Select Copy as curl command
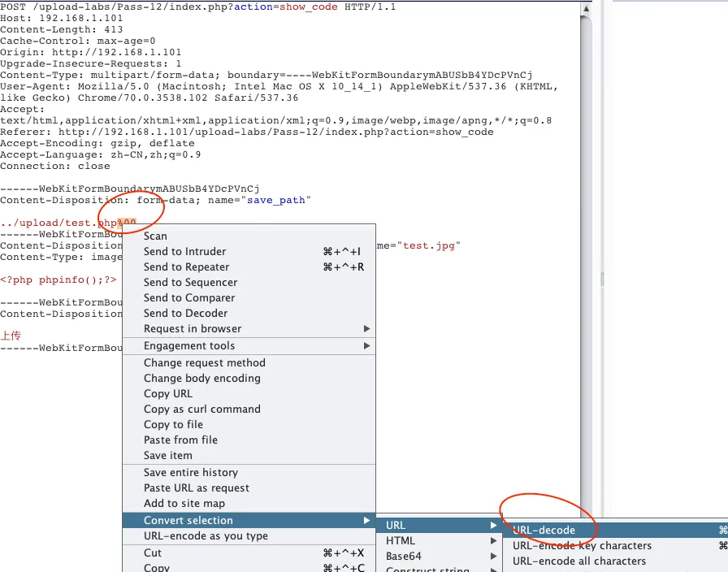 click(x=201, y=409)
